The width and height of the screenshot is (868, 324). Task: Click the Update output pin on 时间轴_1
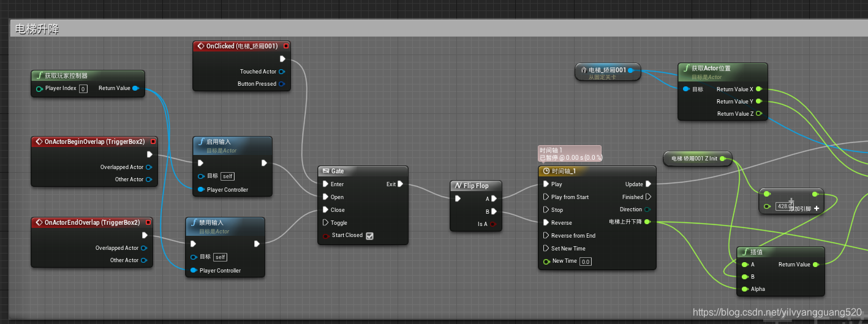(x=648, y=184)
